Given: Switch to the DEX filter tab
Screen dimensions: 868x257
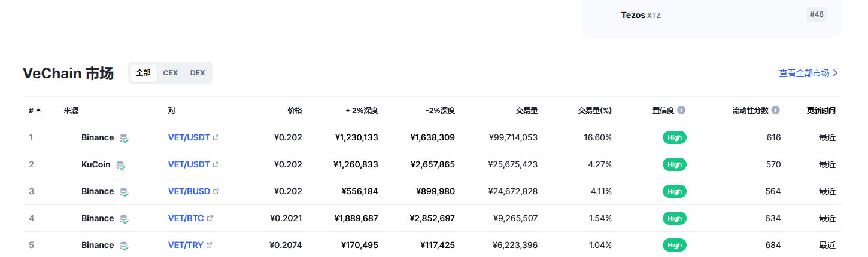Looking at the screenshot, I should click(x=198, y=73).
